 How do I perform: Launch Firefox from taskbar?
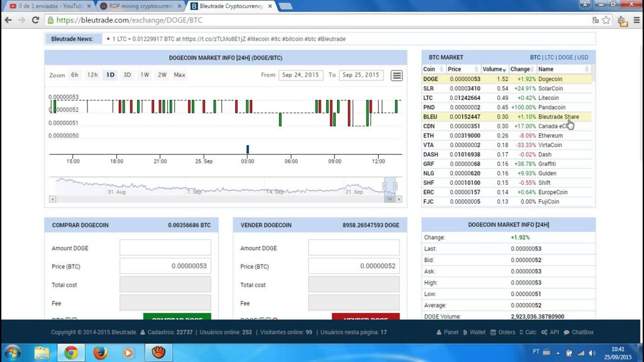click(100, 353)
